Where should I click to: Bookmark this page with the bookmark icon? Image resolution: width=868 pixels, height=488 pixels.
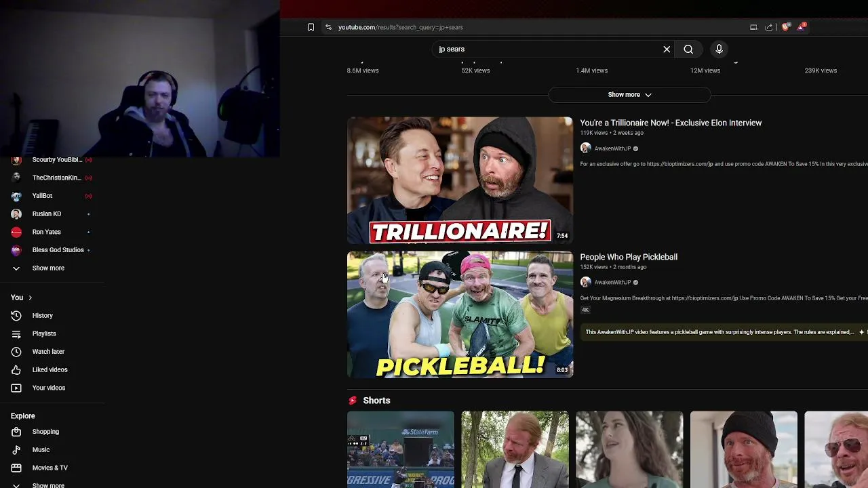[x=311, y=27]
